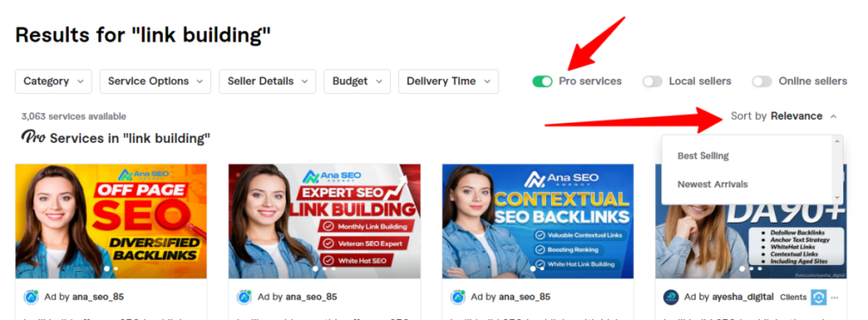The width and height of the screenshot is (868, 320).
Task: Click the Clients label on ayesha_digital card
Action: coord(793,297)
